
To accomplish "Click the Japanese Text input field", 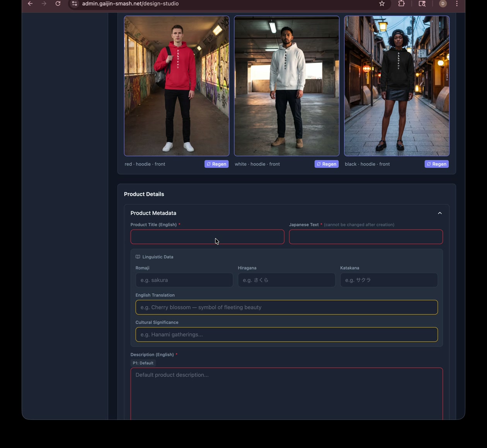I will point(366,237).
